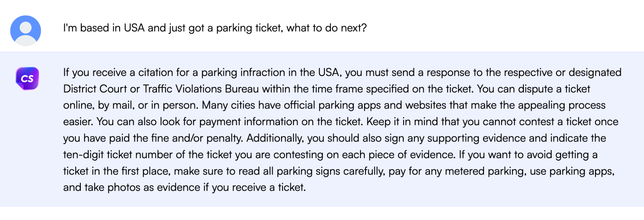Click the words 'Traffic Violations Bureau'
This screenshot has height=220, width=644.
(201, 89)
